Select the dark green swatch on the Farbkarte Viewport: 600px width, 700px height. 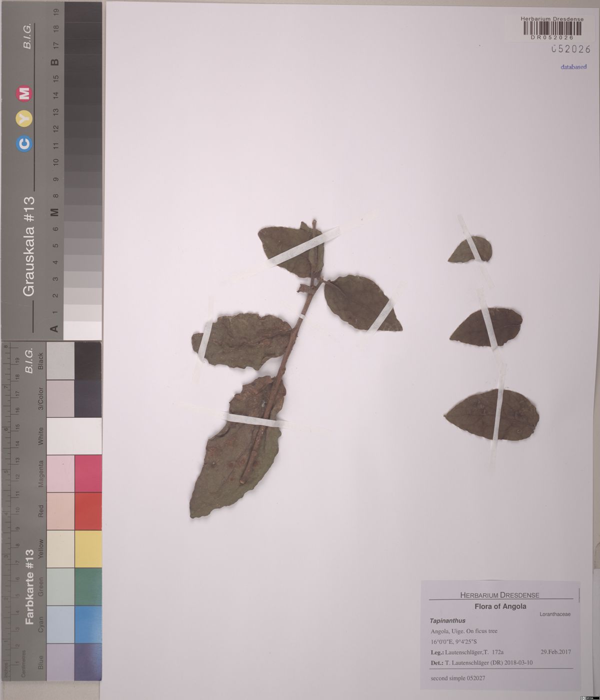pyautogui.click(x=88, y=586)
